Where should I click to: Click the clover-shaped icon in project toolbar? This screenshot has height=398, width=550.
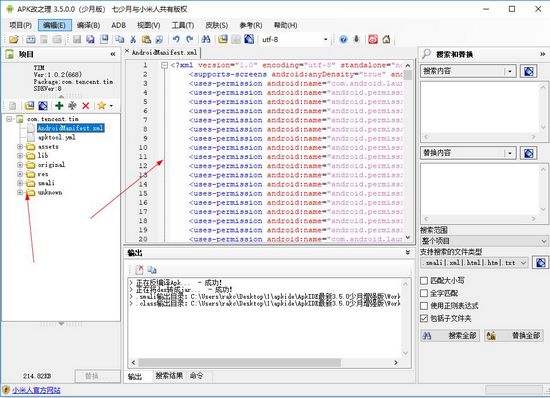click(x=72, y=106)
